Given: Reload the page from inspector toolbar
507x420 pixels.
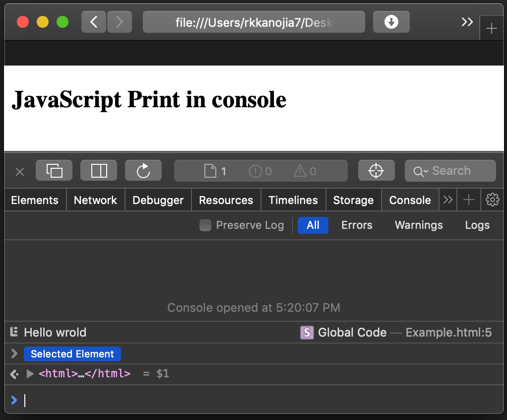Looking at the screenshot, I should click(x=143, y=170).
